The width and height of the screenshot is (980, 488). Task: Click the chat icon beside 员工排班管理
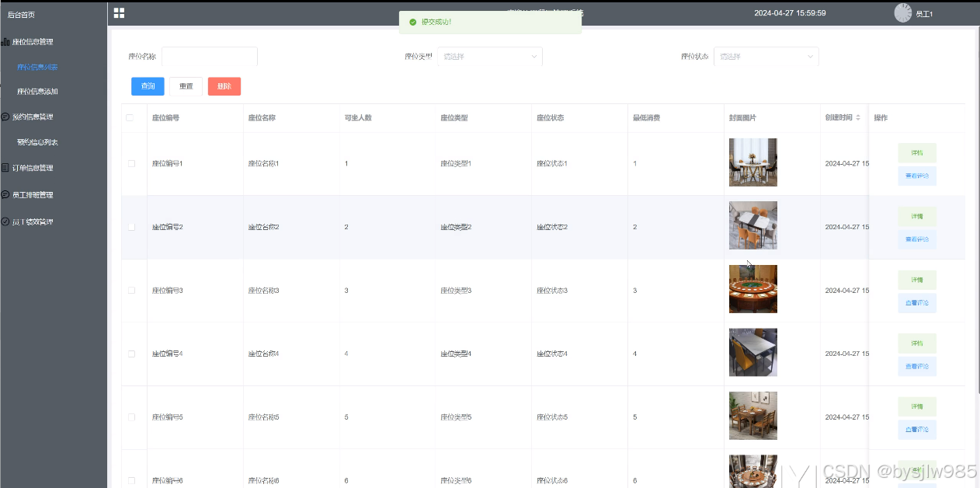[x=5, y=195]
